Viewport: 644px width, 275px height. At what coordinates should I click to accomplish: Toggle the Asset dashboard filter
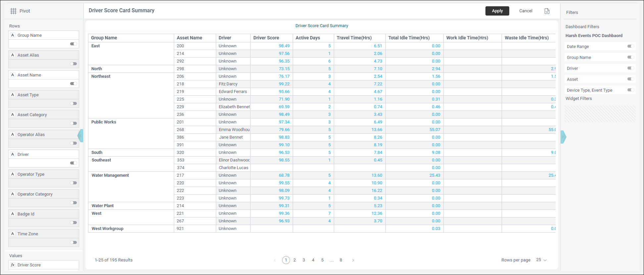tap(631, 79)
